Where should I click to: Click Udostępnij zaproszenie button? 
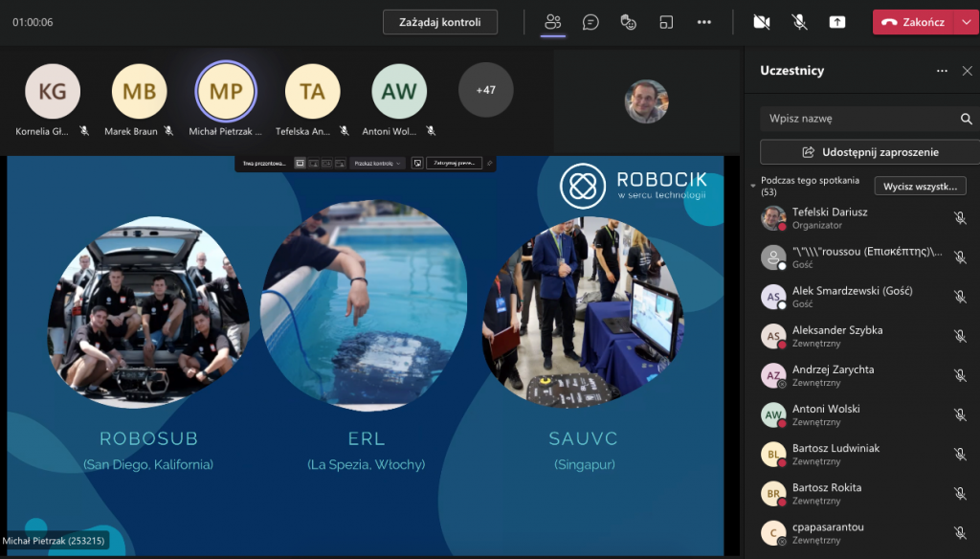click(870, 152)
